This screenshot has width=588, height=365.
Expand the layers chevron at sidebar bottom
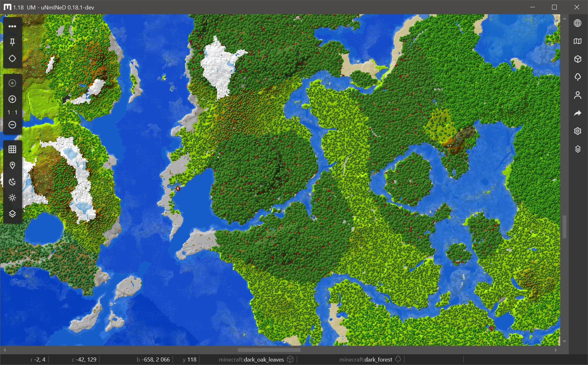coord(12,214)
